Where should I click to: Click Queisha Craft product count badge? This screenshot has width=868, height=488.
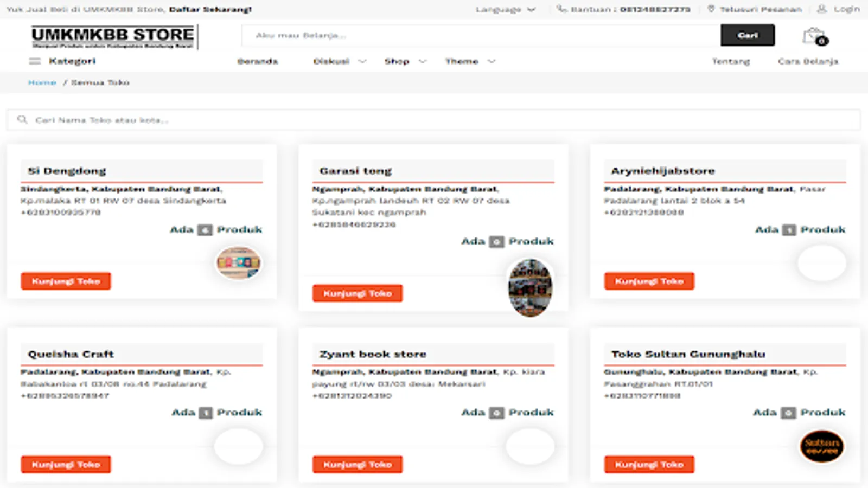point(206,413)
